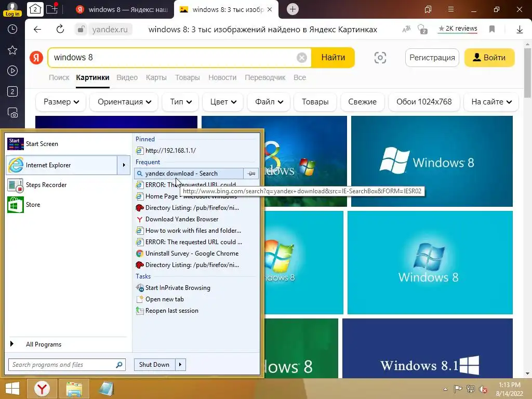Open Steps Recorder from start menu
This screenshot has height=399, width=532.
pos(68,185)
